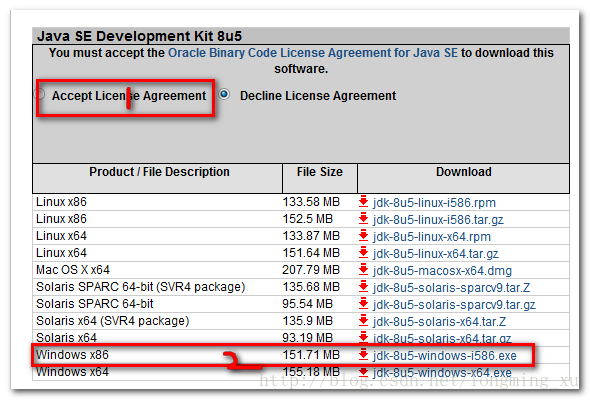590x400 pixels.
Task: Open Oracle Binary Code License Agreement link
Action: 313,53
